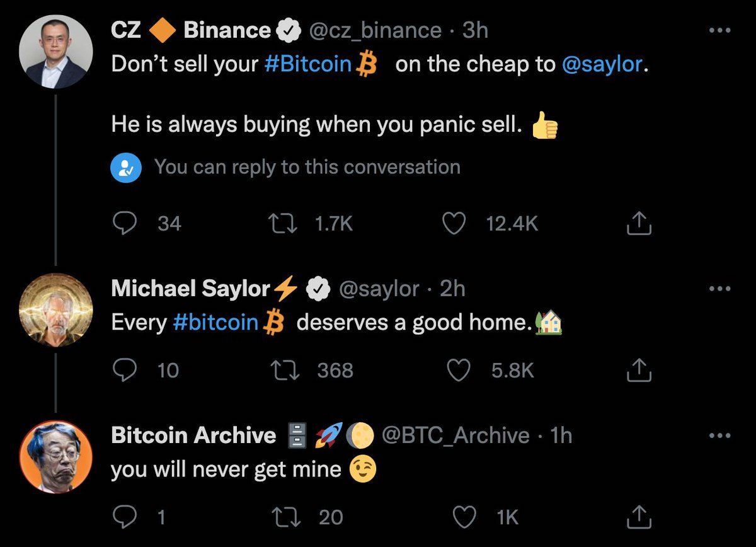
Task: Like Bitcoin Archive's reply
Action: click(465, 517)
